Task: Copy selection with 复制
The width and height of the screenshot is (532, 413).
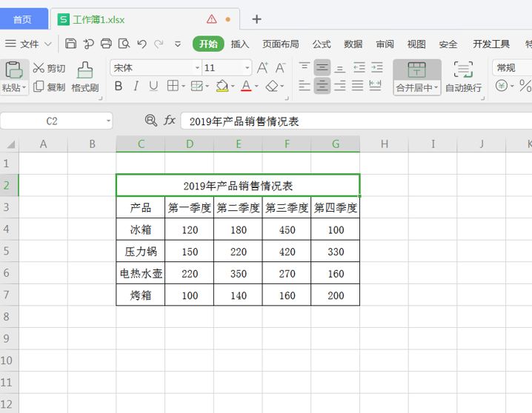Action: click(x=49, y=87)
